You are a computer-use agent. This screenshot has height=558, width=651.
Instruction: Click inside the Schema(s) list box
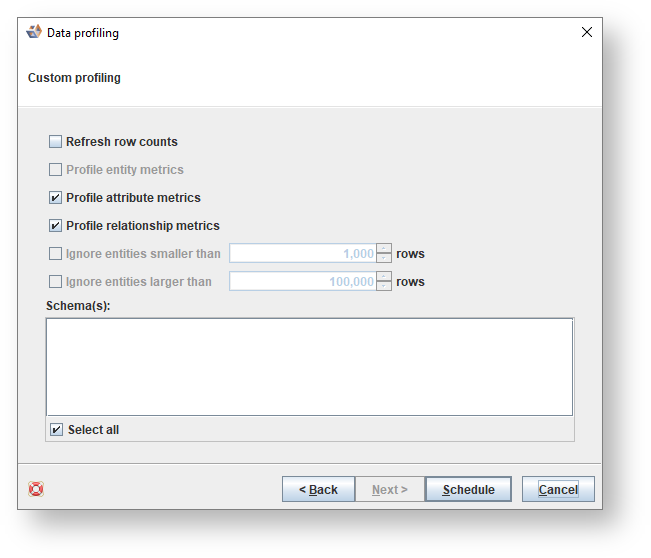[309, 366]
